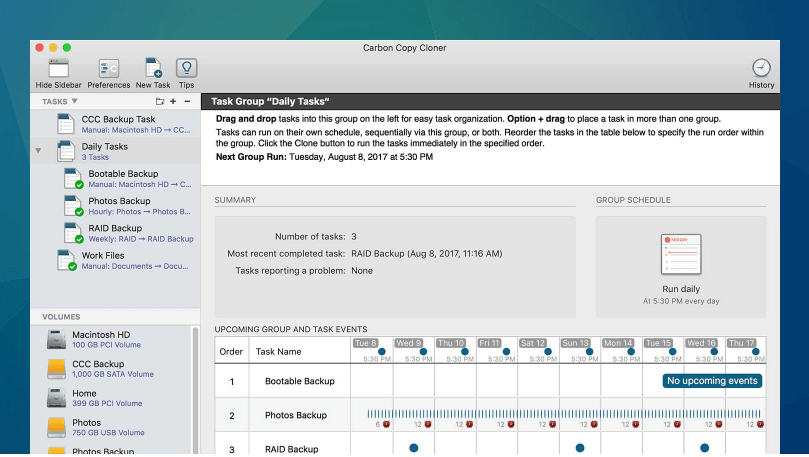Image resolution: width=809 pixels, height=457 pixels.
Task: Click the RAID Backup row in events table
Action: click(x=490, y=444)
